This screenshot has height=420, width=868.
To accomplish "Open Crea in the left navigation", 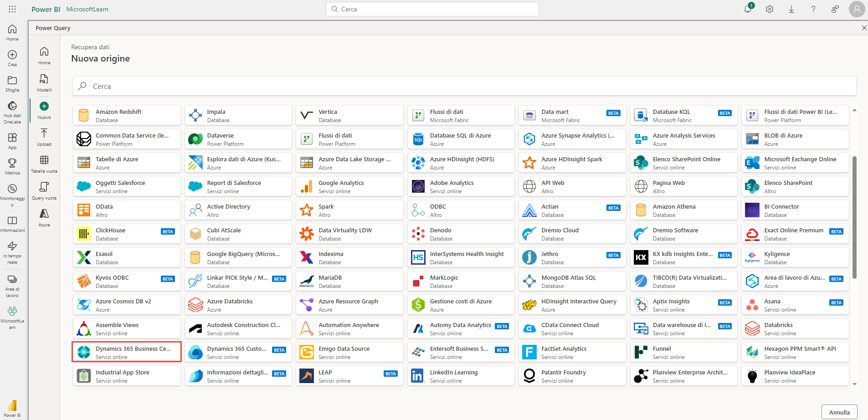I will (12, 58).
